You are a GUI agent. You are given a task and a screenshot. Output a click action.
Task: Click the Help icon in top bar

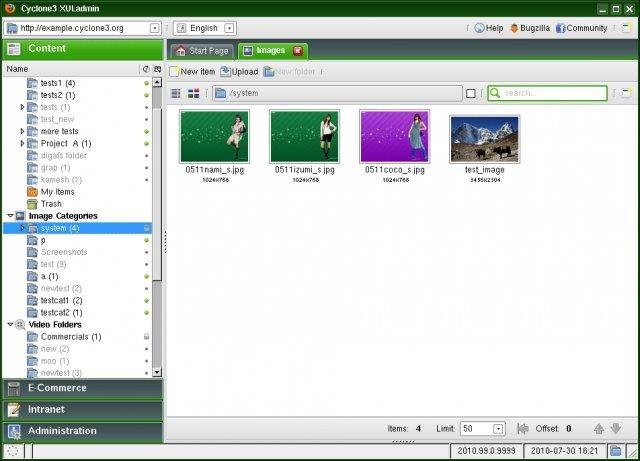point(478,28)
